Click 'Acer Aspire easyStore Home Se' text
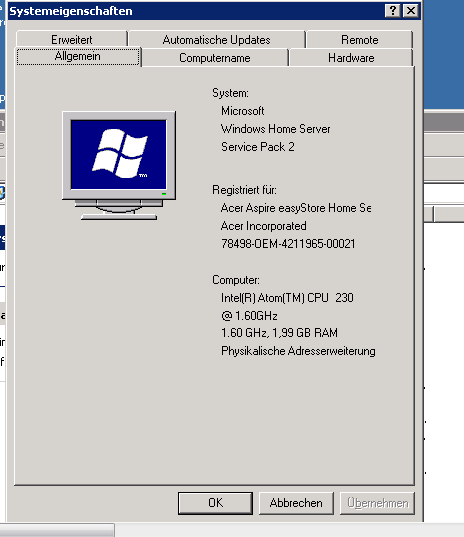This screenshot has height=537, width=464. tap(296, 208)
